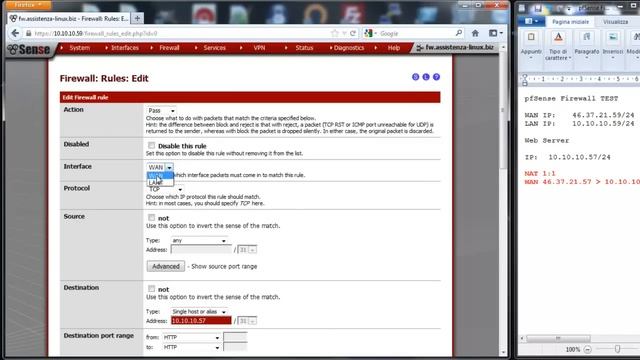Click the NAT 1:1 red text in Word
This screenshot has width=640, height=360.
(540, 173)
